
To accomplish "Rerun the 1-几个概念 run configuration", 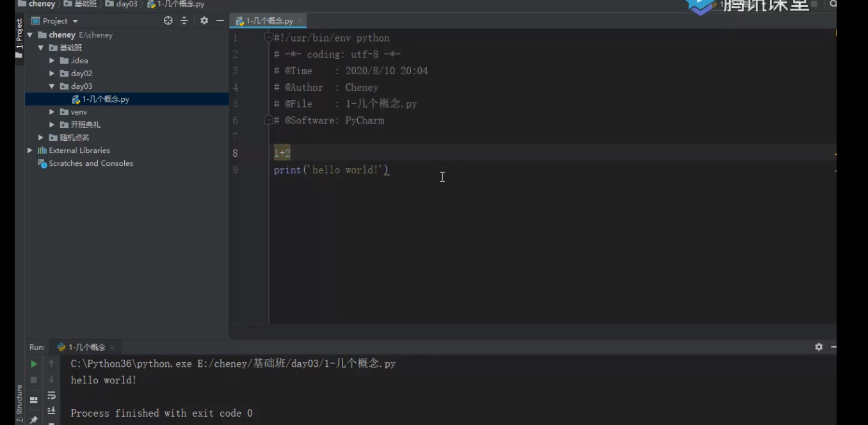I will (x=33, y=364).
